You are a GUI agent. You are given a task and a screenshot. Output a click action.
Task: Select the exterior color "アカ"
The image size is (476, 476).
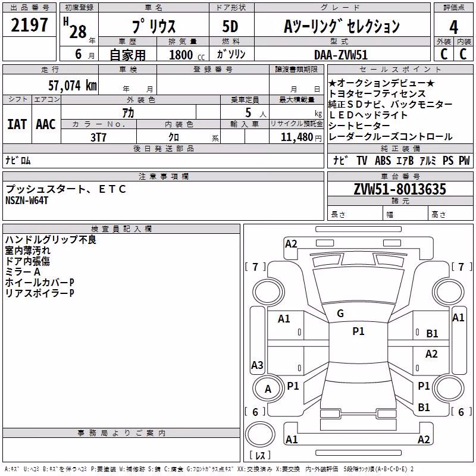point(128,113)
